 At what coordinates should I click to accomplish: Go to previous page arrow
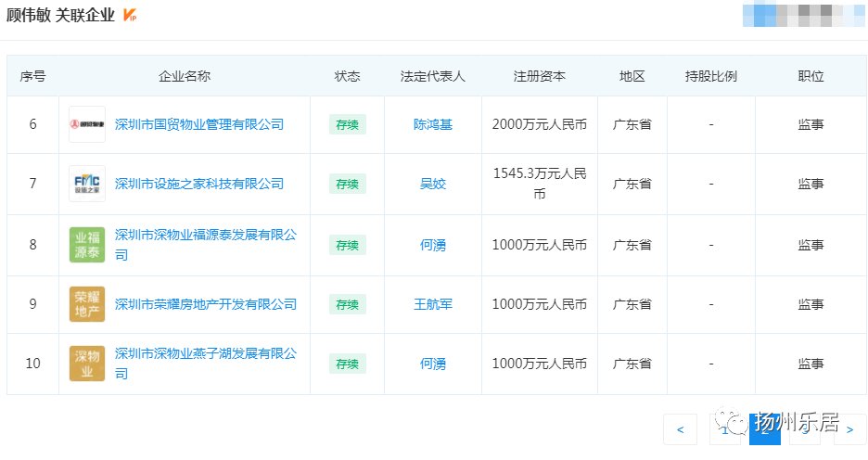point(681,429)
